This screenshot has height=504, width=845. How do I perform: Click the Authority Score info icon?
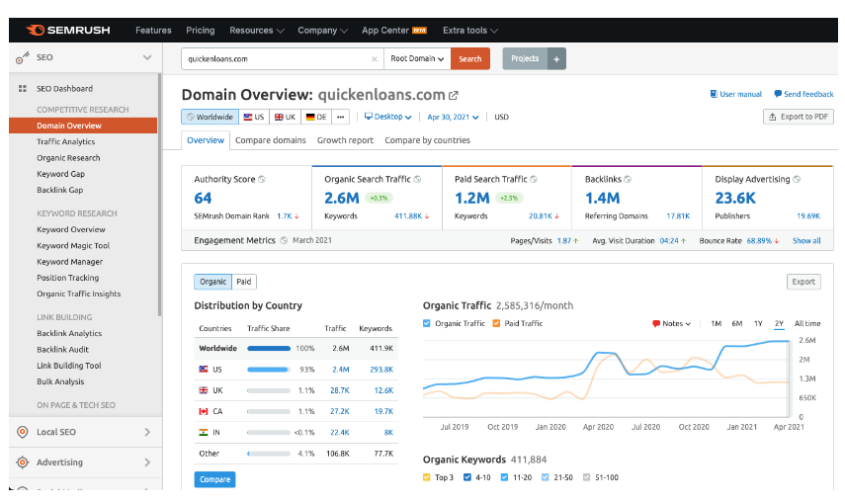262,180
